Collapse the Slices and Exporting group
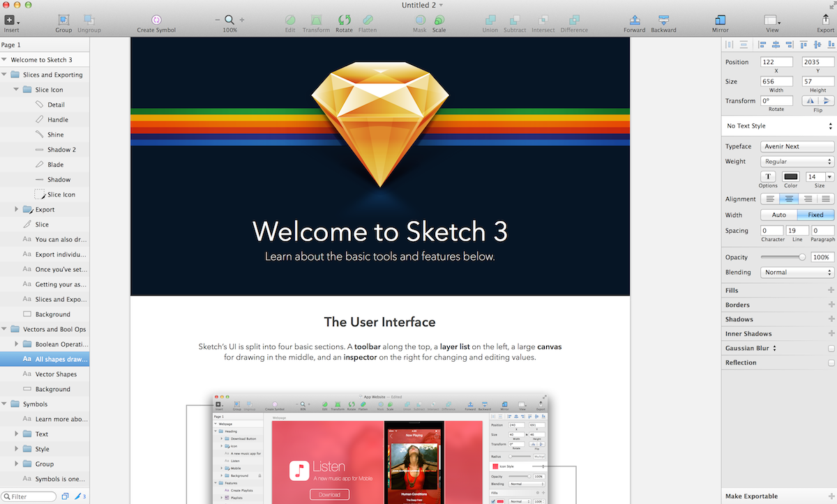Viewport: 837px width, 504px height. (5, 75)
